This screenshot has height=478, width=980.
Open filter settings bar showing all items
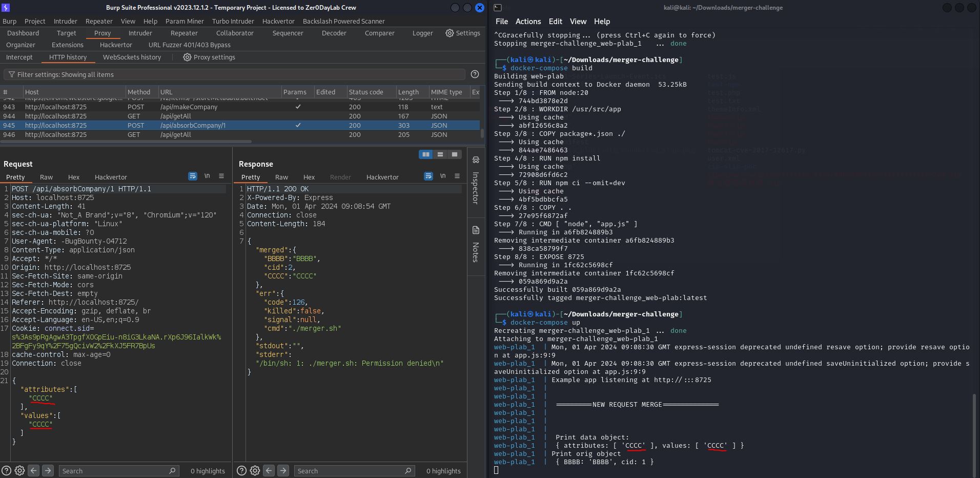[x=234, y=74]
